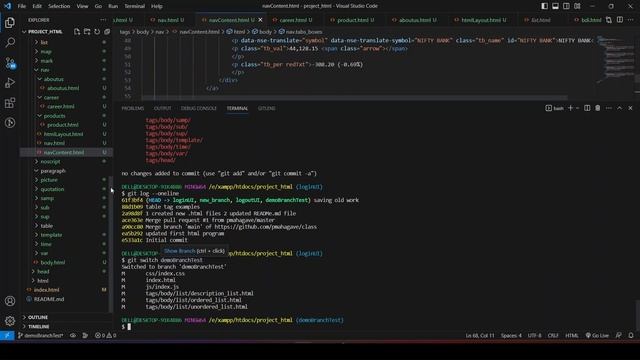The width and height of the screenshot is (640, 360).
Task: Toggle primary side bar layout icon
Action: [x=544, y=6]
